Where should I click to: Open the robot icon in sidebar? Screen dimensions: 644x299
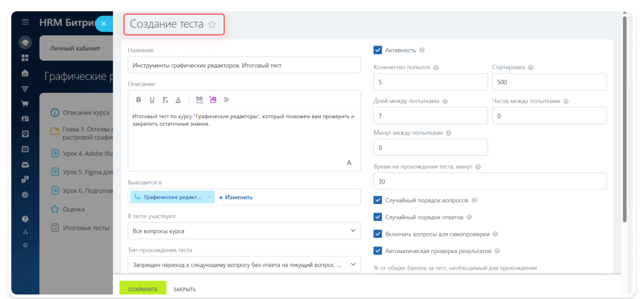(x=25, y=164)
